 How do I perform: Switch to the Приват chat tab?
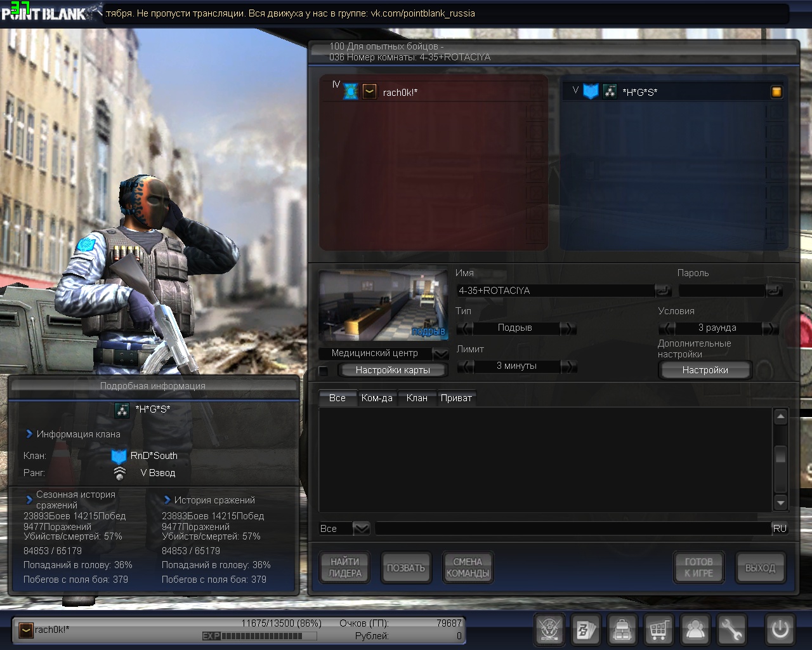(456, 398)
